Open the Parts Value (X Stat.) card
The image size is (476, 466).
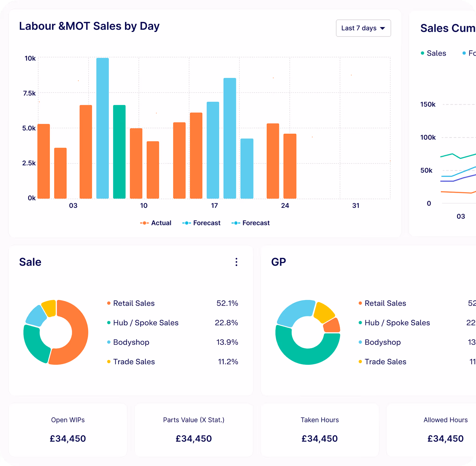click(x=194, y=430)
